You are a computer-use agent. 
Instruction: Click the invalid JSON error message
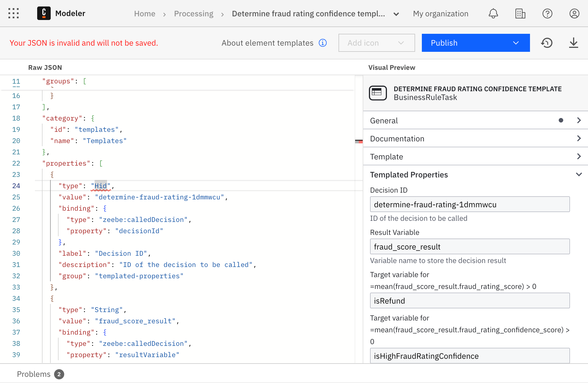tap(84, 43)
